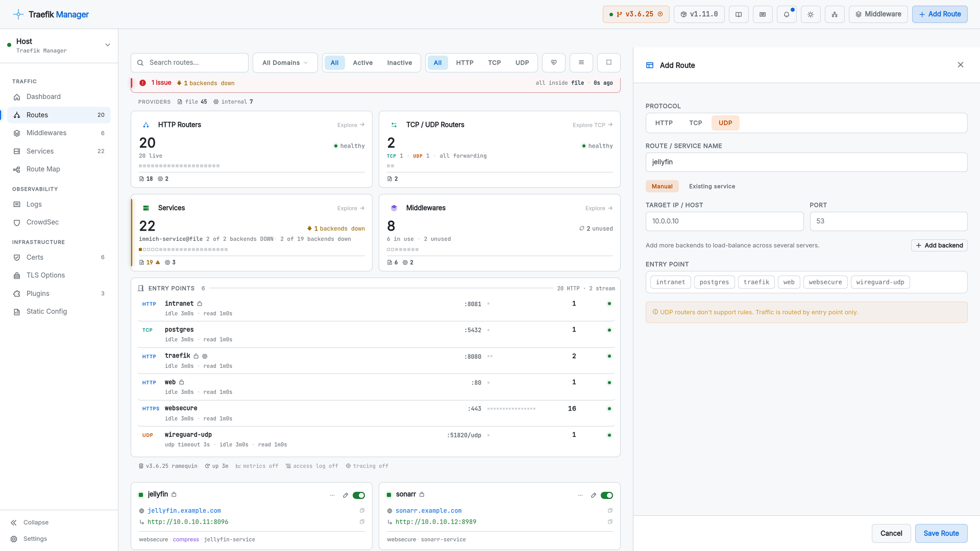Edit the Target IP / Host field
Screen dimensions: 980x551
point(724,221)
